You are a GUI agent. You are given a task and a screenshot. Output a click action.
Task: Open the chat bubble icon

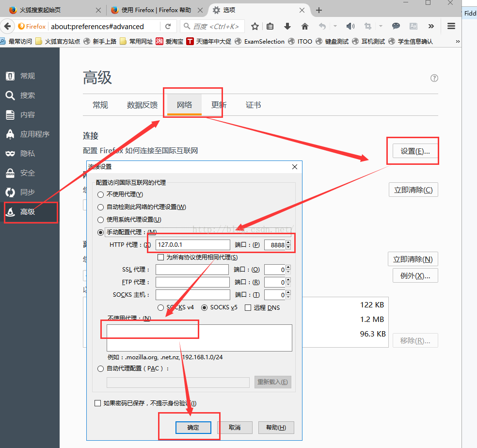(x=396, y=26)
